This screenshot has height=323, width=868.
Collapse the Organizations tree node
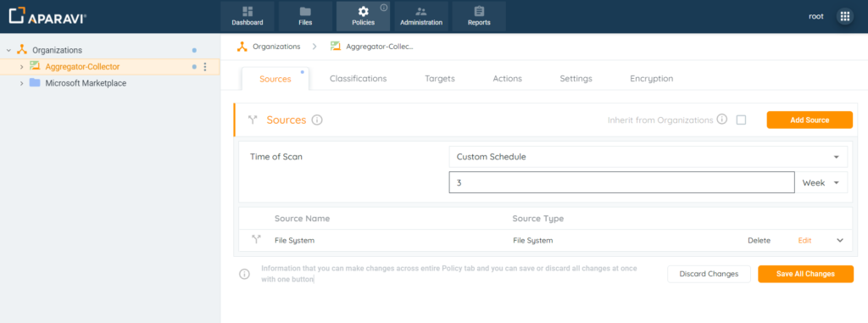coord(8,50)
